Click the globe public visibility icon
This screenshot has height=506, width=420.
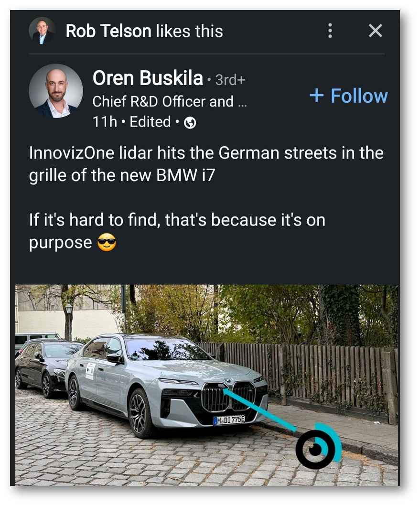[190, 123]
